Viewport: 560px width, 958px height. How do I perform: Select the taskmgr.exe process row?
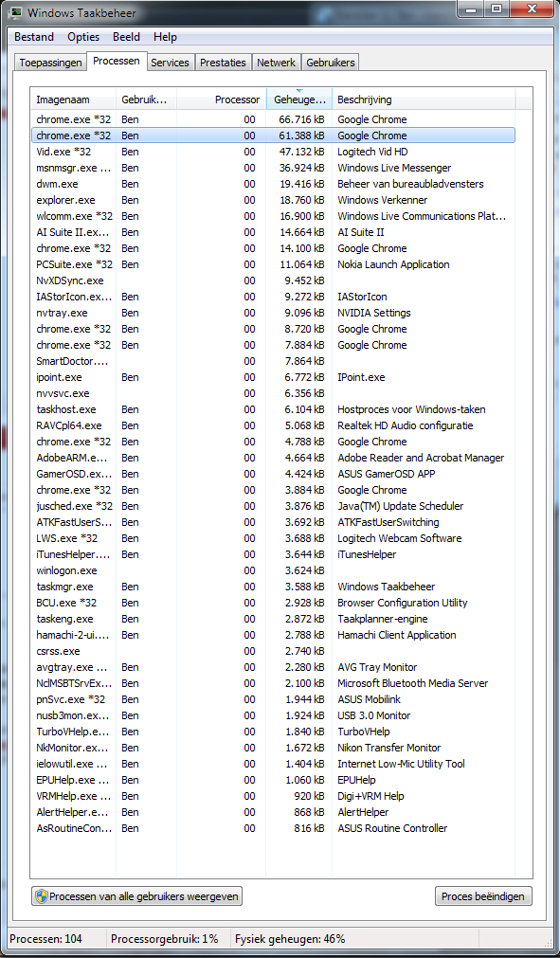tap(273, 587)
